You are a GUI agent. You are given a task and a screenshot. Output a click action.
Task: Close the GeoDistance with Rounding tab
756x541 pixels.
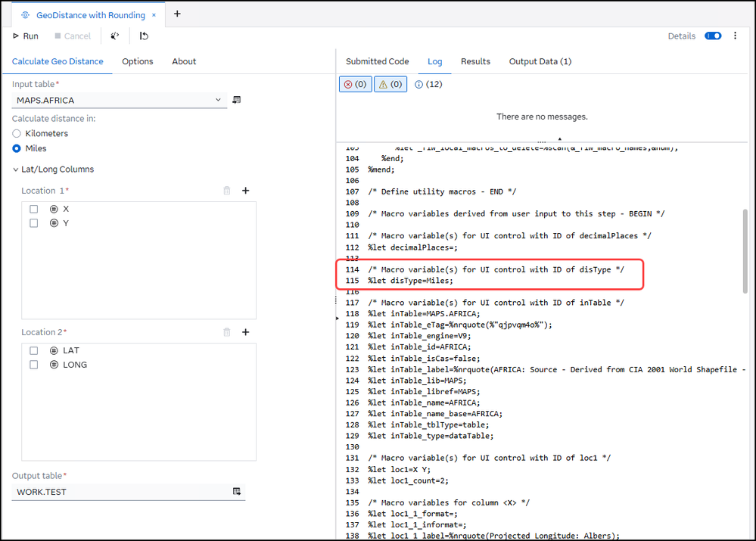pos(154,15)
